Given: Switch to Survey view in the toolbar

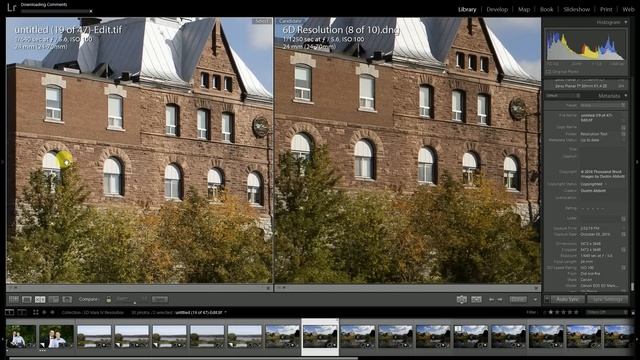Looking at the screenshot, I should coord(53,299).
